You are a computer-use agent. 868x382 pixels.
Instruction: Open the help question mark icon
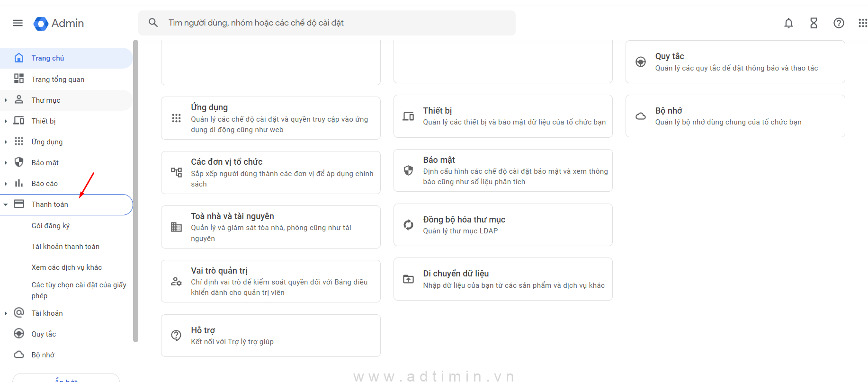[839, 23]
